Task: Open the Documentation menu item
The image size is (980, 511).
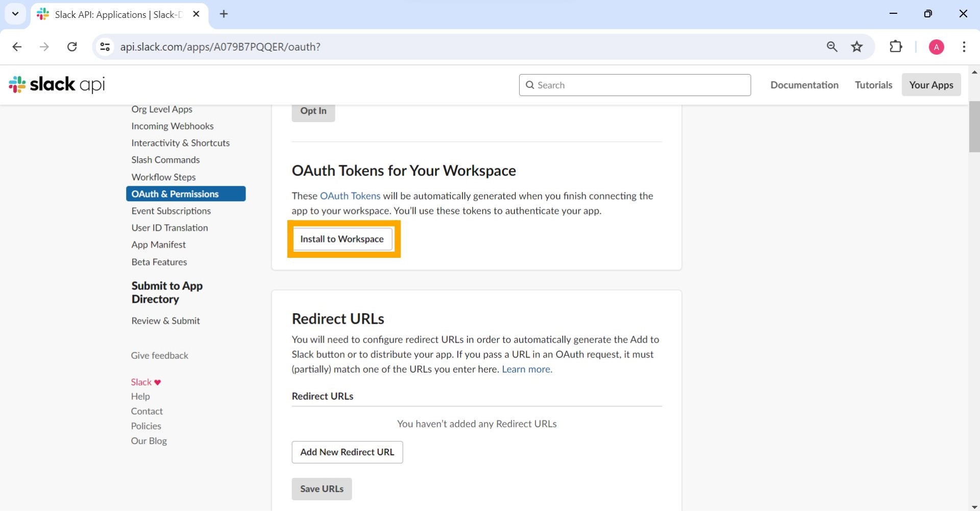Action: [x=804, y=85]
